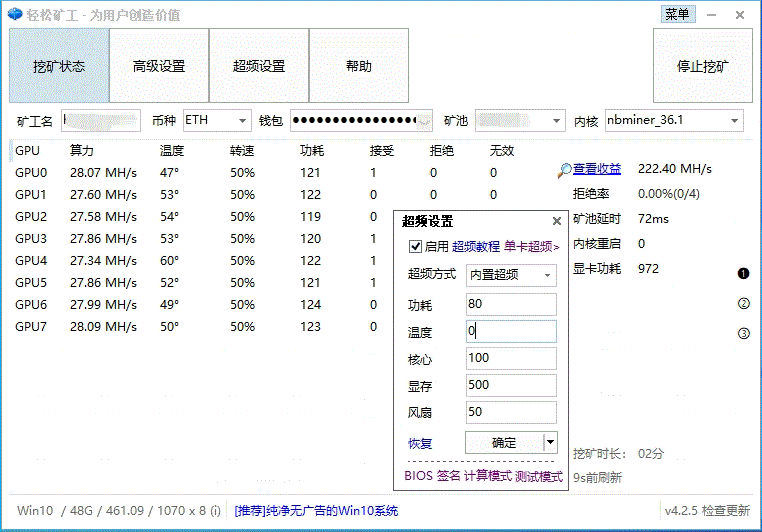762x532 pixels.
Task: Select the GPU6 row
Action: click(x=202, y=305)
